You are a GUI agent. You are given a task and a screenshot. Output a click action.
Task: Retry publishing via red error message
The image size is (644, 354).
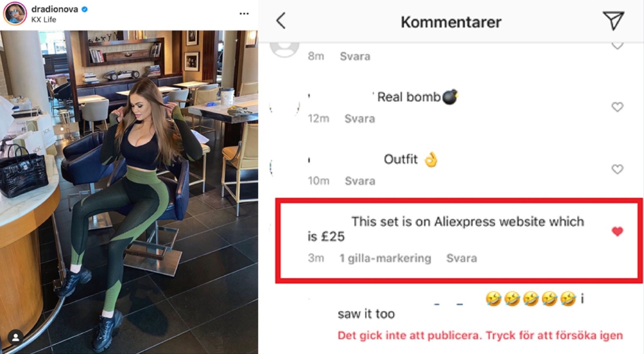pyautogui.click(x=480, y=335)
